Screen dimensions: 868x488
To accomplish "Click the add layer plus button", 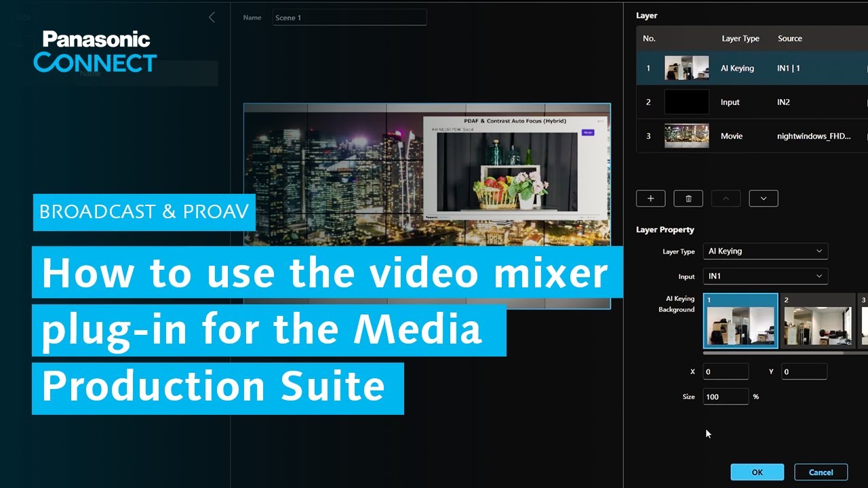I will (x=650, y=199).
